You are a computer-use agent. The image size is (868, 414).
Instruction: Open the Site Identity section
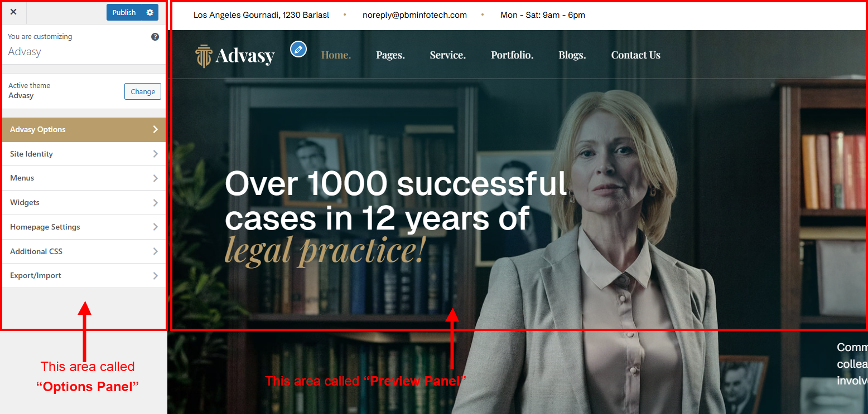[x=84, y=154]
